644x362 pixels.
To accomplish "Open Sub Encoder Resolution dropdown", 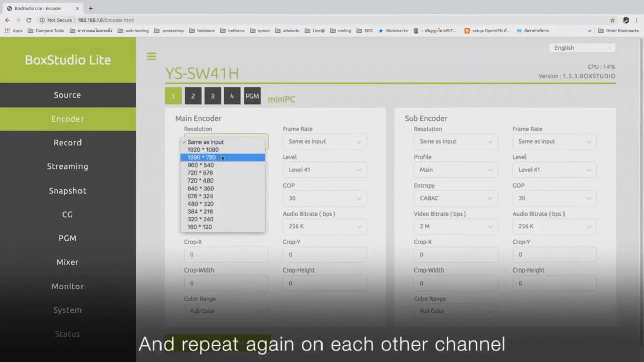I will [455, 142].
